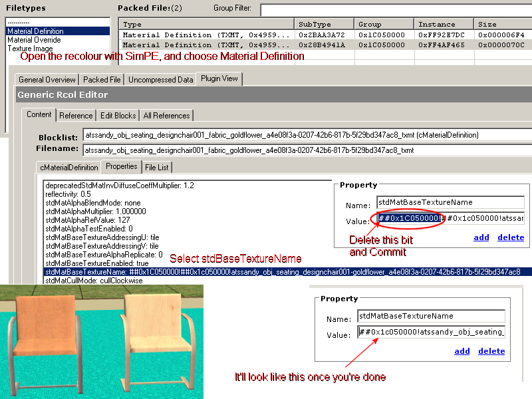Select the dashed all-types entry in Filetypes
This screenshot has height=399, width=532.
coord(19,23)
